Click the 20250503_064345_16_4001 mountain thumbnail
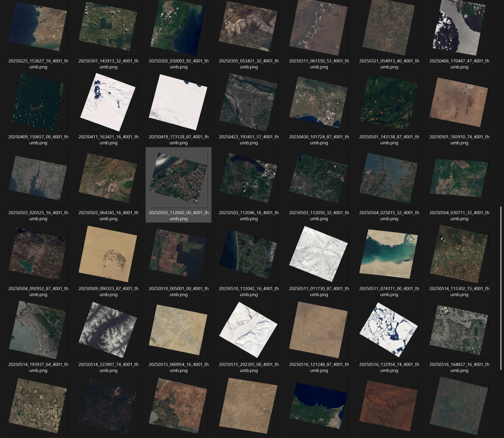This screenshot has height=438, width=504. coord(108,178)
